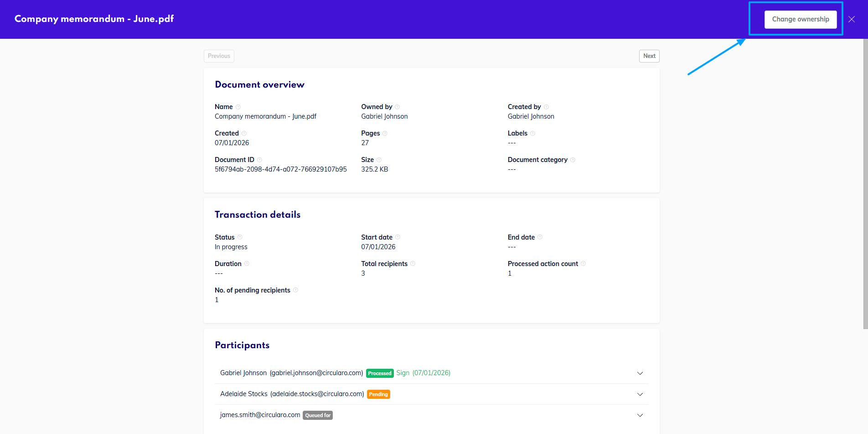
Task: Click the info icon next to No. of pending recipients
Action: tap(295, 290)
